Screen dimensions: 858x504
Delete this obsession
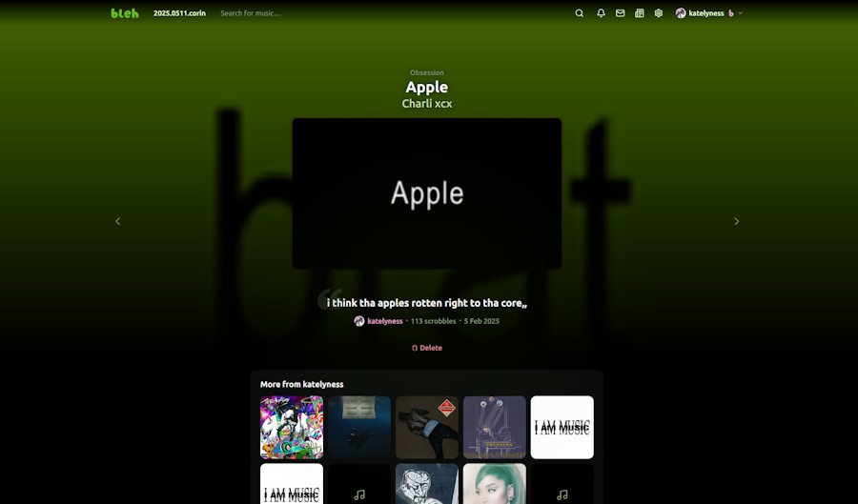427,348
